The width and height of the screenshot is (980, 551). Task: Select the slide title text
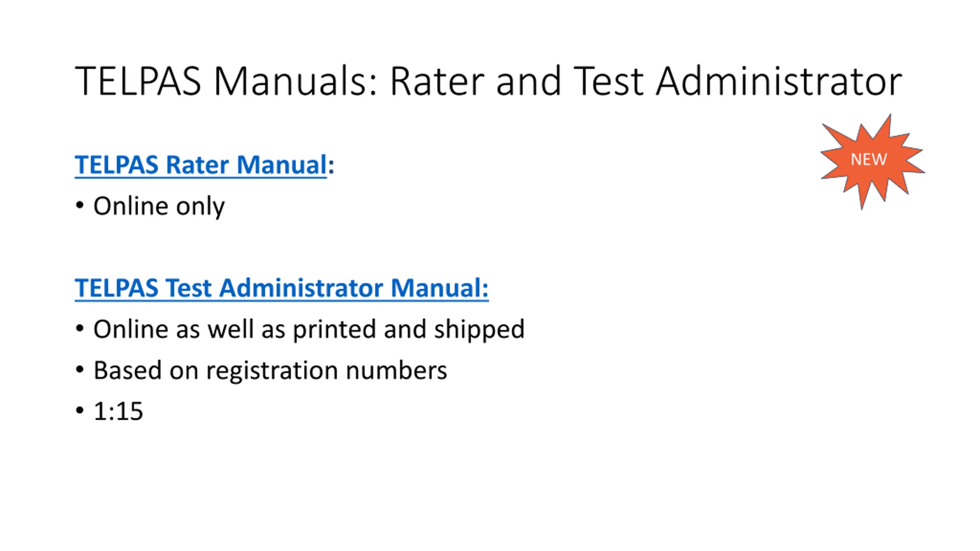pos(488,81)
